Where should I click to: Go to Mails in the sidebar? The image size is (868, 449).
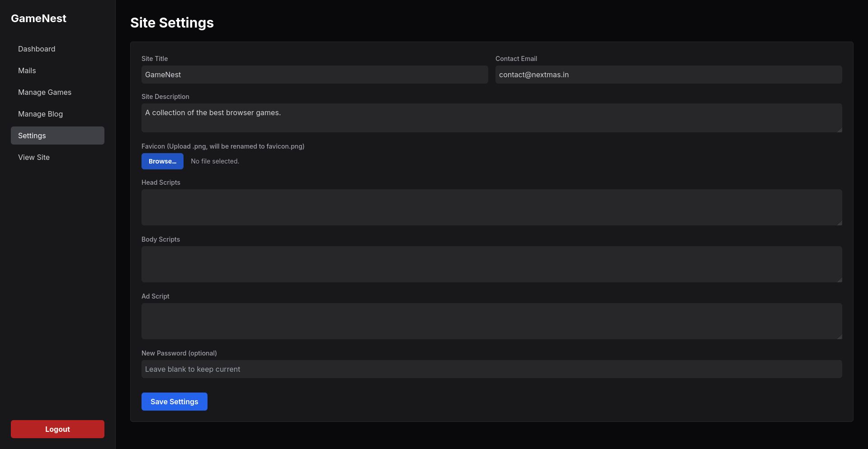point(27,70)
